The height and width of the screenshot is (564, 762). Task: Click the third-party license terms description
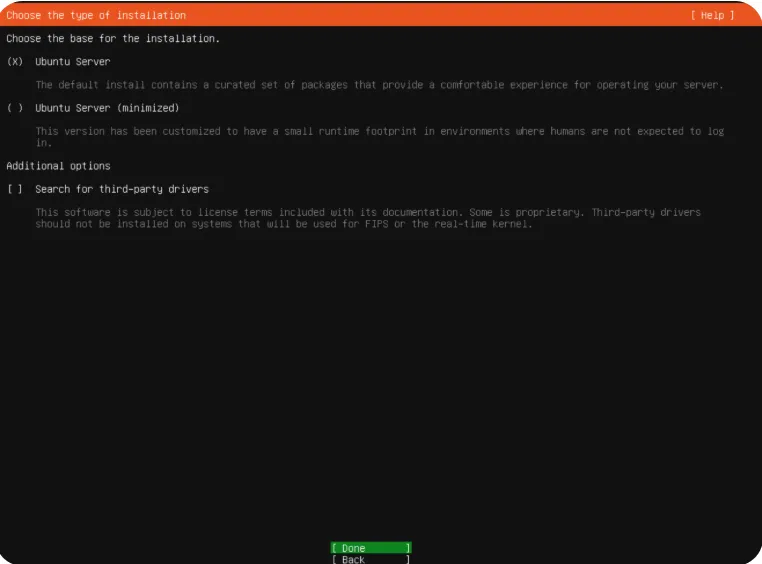coord(368,218)
